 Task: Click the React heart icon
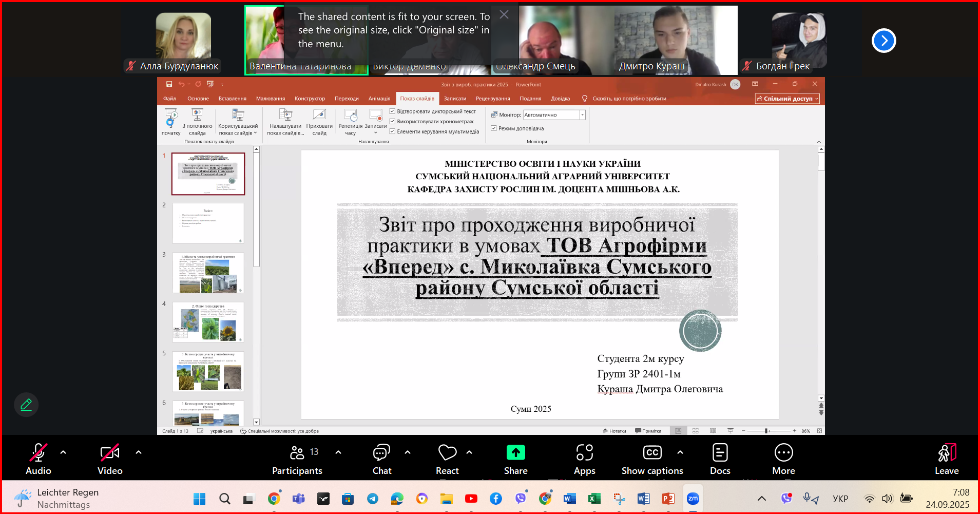pos(447,453)
